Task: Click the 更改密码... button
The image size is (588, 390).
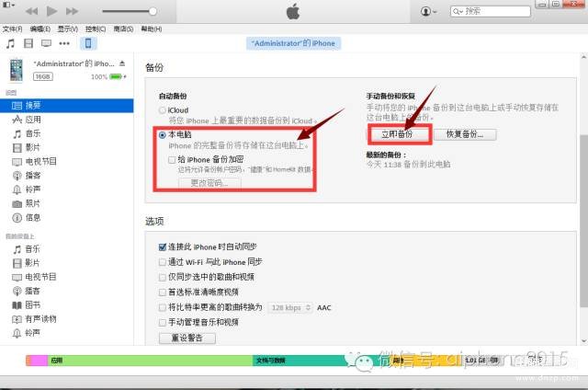Action: click(210, 183)
